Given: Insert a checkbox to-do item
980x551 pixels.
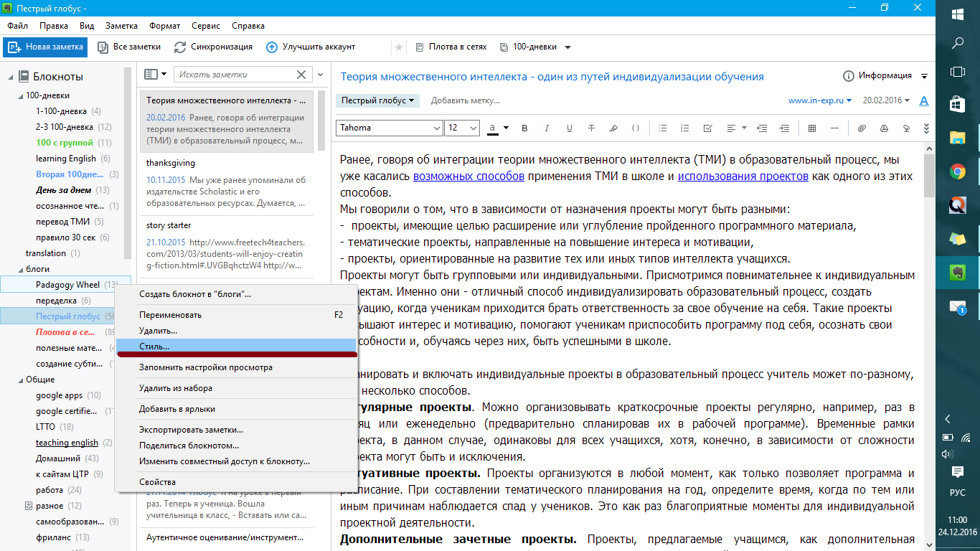Looking at the screenshot, I should (x=708, y=128).
